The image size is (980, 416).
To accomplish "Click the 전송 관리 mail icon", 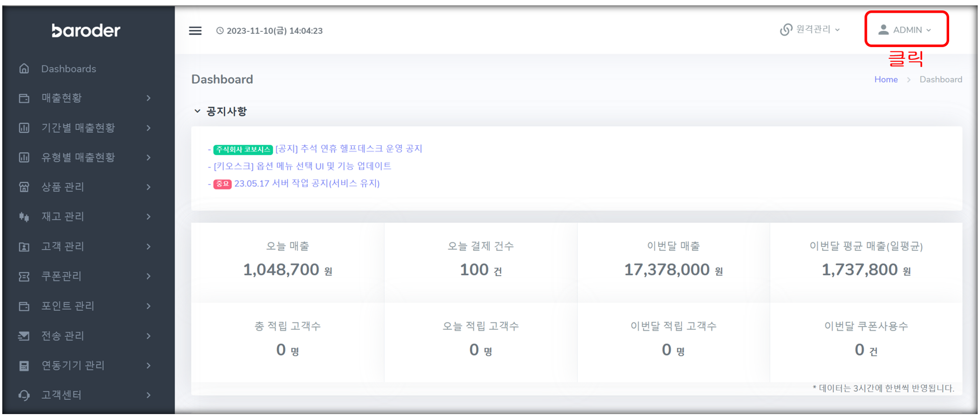I will tap(24, 336).
